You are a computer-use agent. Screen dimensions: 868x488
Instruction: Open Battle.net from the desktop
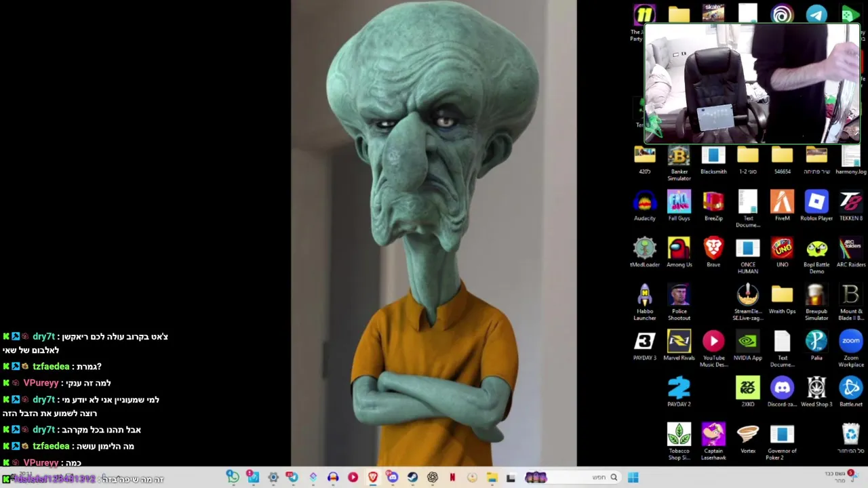(x=850, y=392)
